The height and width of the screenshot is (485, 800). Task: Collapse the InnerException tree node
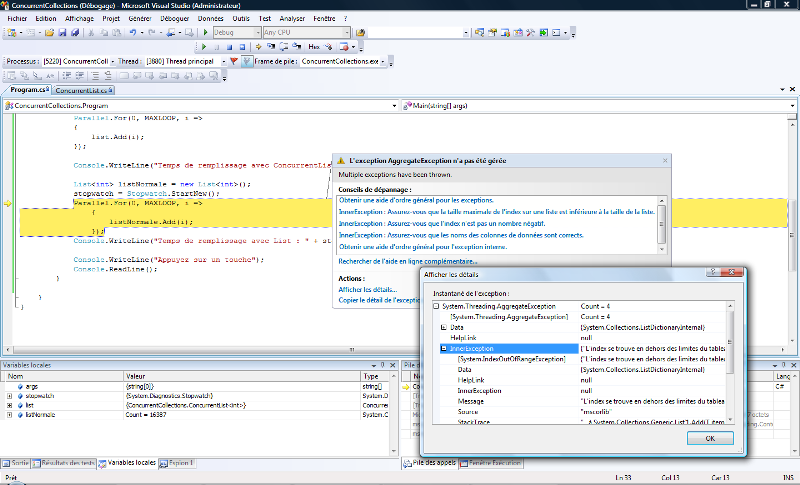click(444, 348)
